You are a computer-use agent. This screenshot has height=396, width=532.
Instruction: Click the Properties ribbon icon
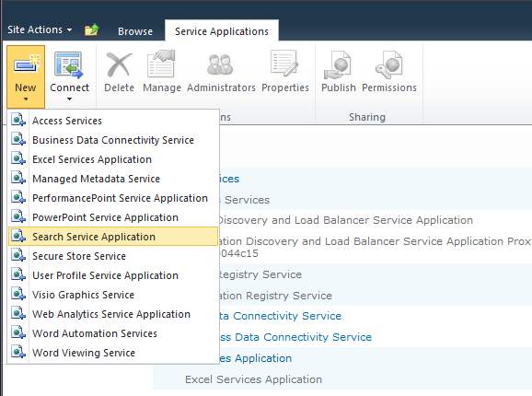(284, 64)
